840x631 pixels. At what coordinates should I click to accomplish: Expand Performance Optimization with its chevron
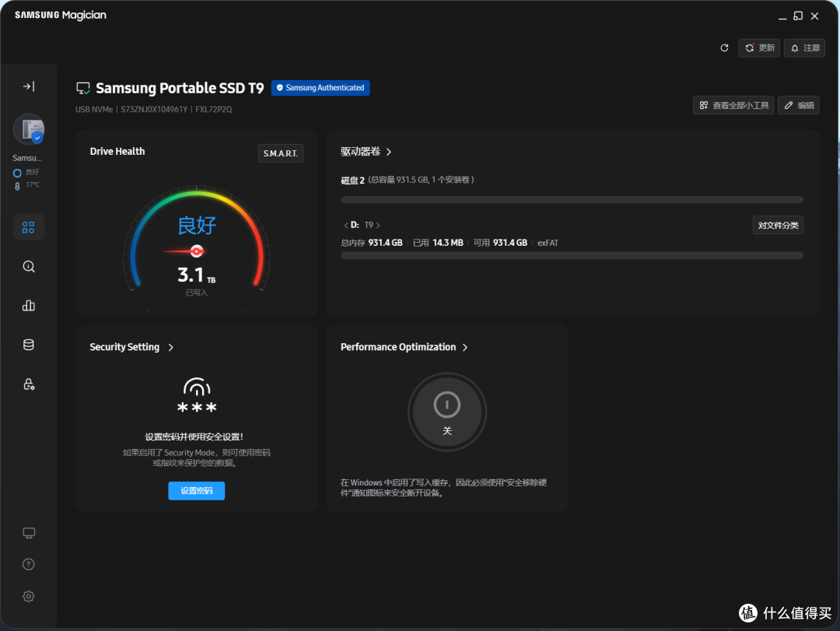click(x=465, y=347)
